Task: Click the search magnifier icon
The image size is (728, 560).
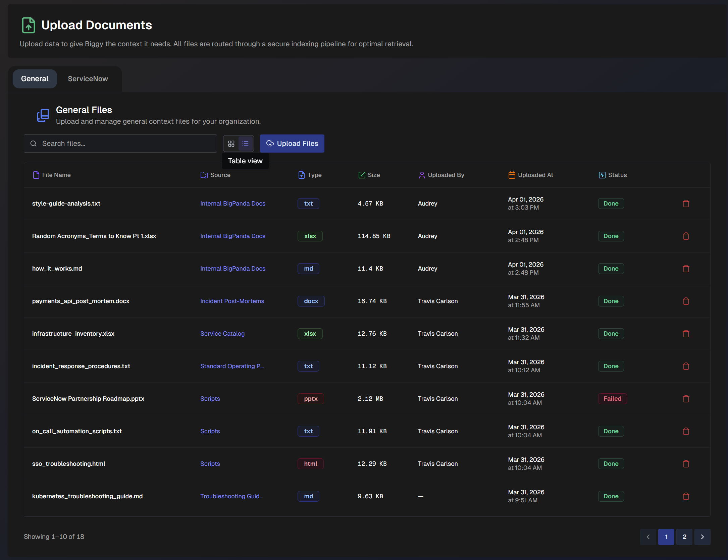Action: point(34,143)
